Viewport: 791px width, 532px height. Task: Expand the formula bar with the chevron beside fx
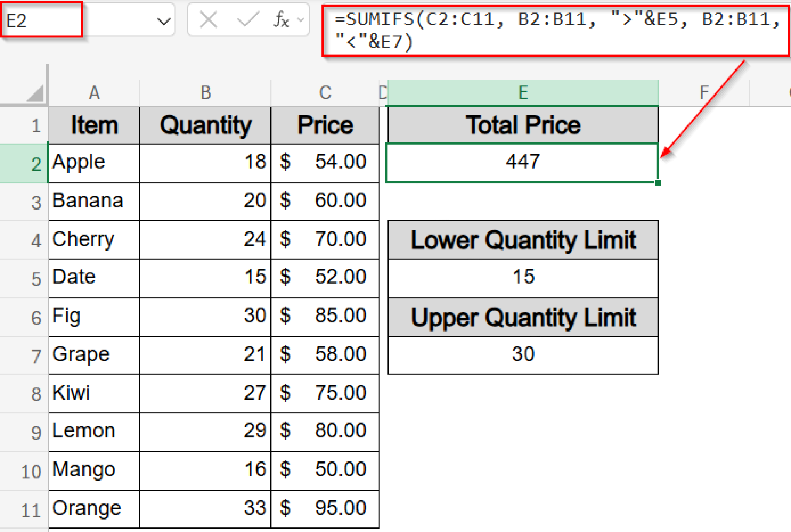(x=300, y=20)
